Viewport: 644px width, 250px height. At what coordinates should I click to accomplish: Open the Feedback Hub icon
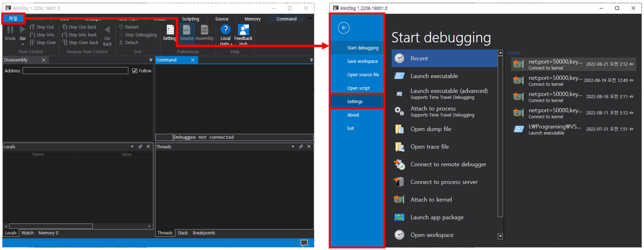tap(243, 30)
